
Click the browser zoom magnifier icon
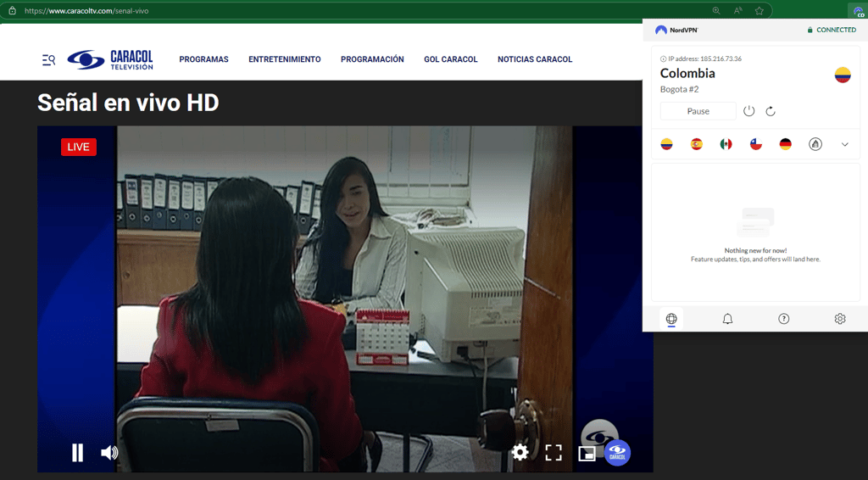[716, 10]
